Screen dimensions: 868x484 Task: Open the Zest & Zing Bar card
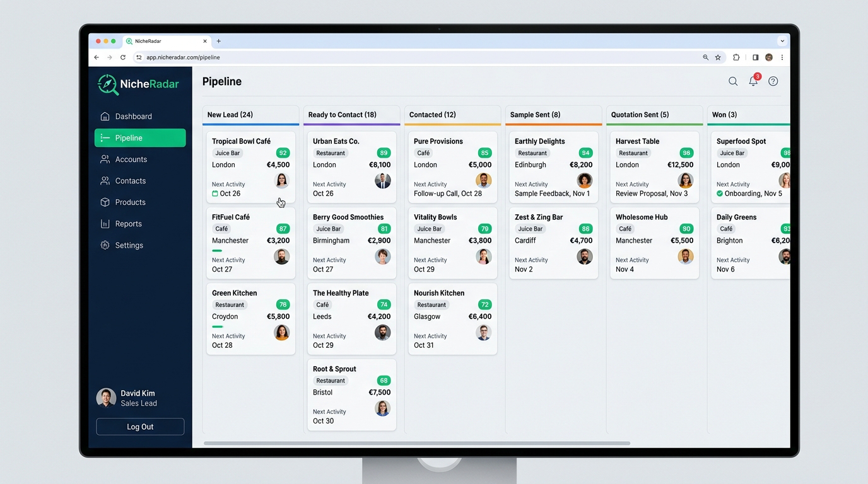pos(554,243)
